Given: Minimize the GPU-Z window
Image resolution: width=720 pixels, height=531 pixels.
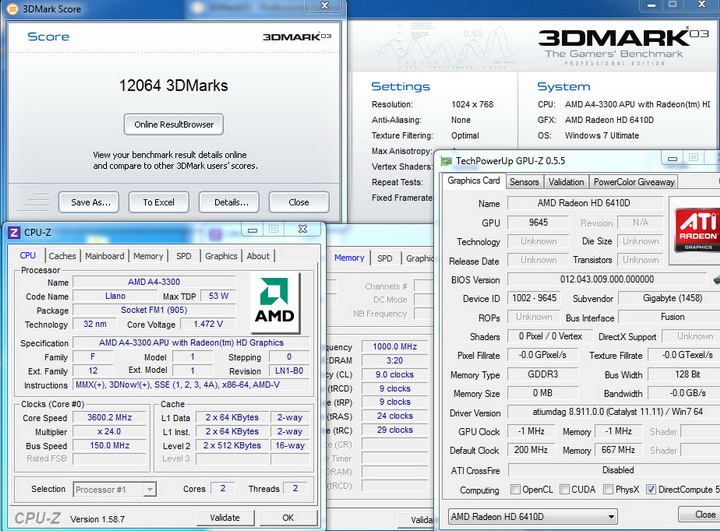Looking at the screenshot, I should (672, 158).
